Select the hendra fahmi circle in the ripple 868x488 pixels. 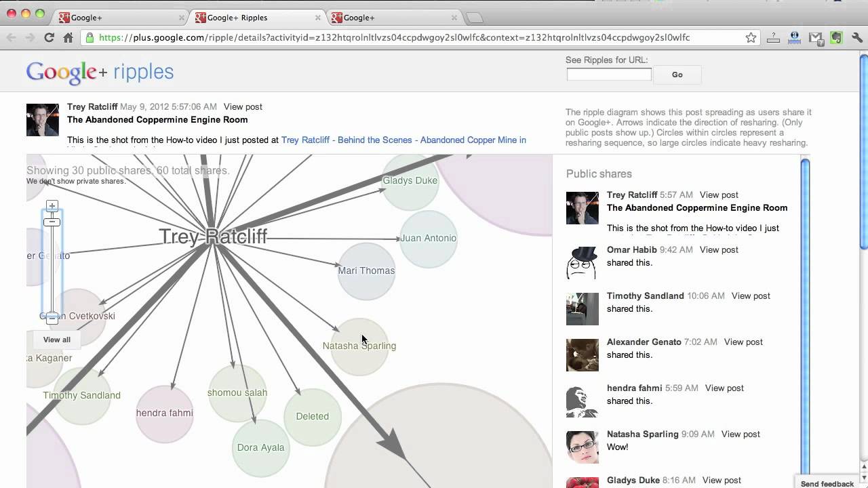click(x=165, y=413)
